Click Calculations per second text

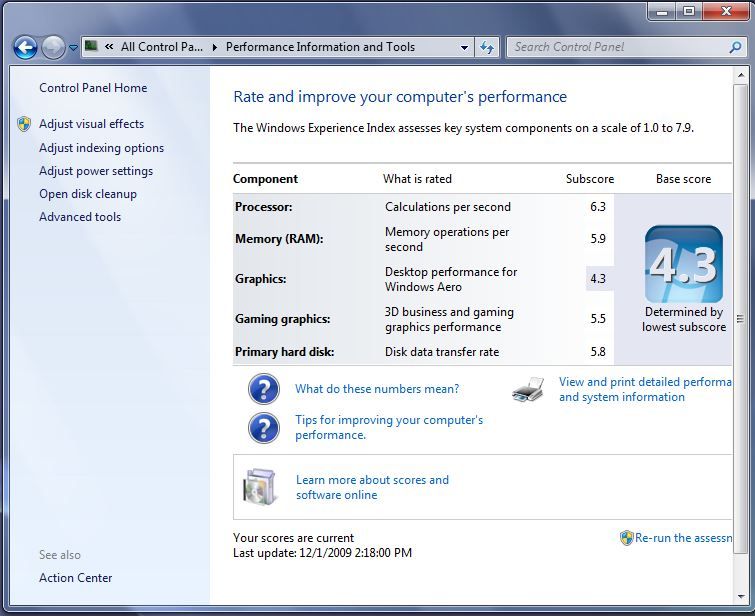pos(448,207)
